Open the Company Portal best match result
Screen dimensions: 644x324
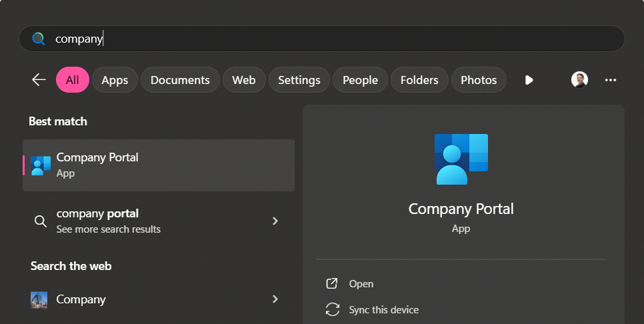159,165
